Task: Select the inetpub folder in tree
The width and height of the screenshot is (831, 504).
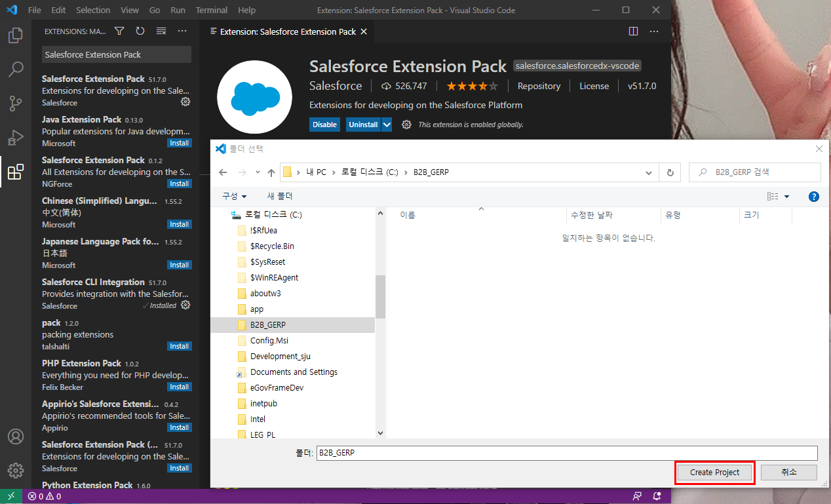Action: pos(263,403)
